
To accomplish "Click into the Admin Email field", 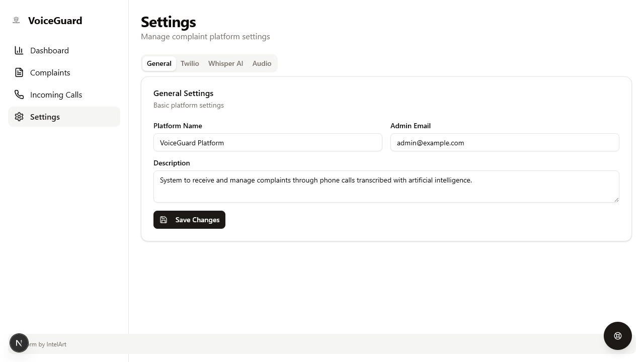I will 505,142.
